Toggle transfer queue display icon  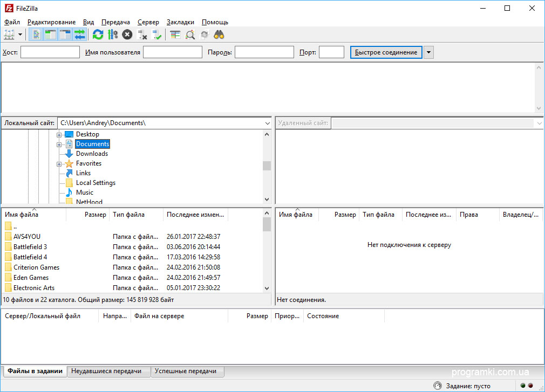[80, 35]
